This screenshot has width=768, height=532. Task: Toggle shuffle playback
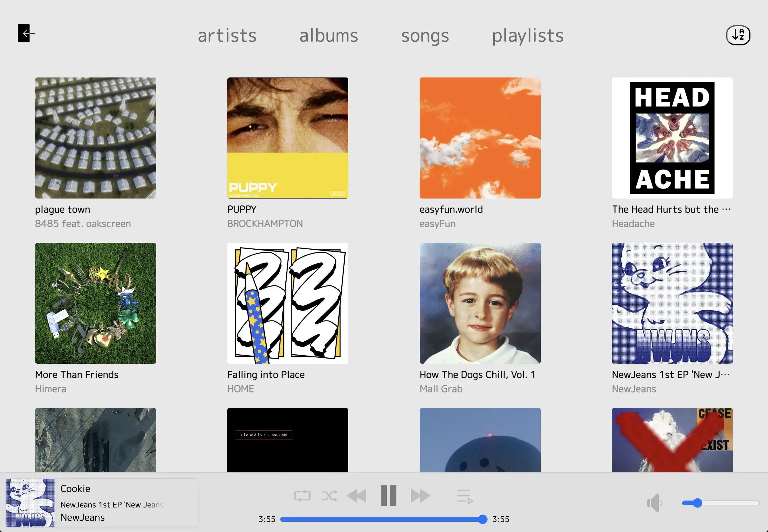329,496
